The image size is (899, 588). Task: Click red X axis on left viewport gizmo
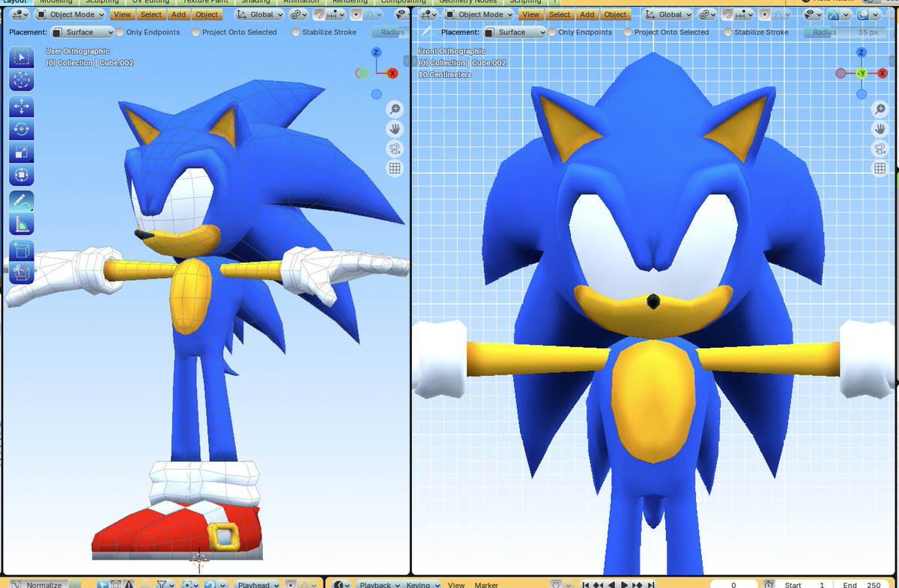tap(392, 73)
